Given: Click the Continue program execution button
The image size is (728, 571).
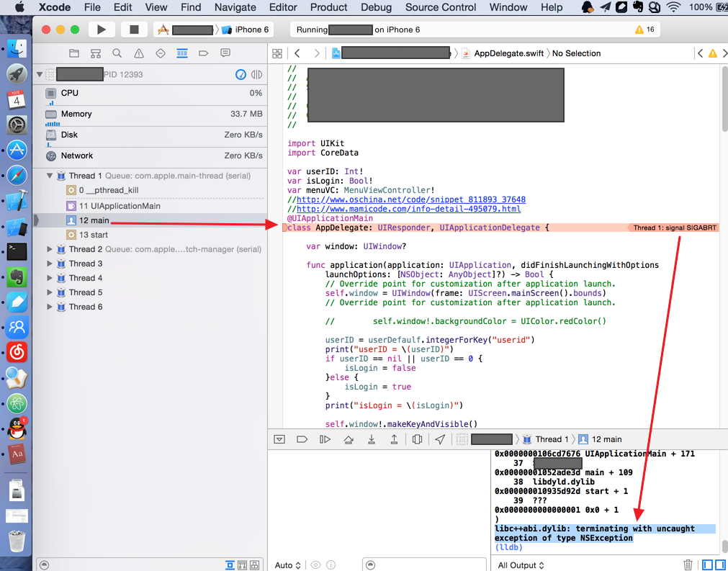Looking at the screenshot, I should coord(325,439).
